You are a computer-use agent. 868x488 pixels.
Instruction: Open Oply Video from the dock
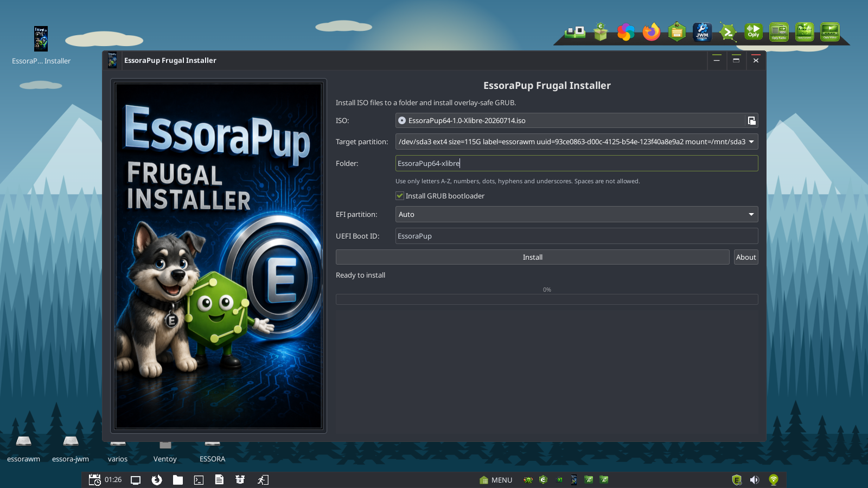tap(830, 32)
